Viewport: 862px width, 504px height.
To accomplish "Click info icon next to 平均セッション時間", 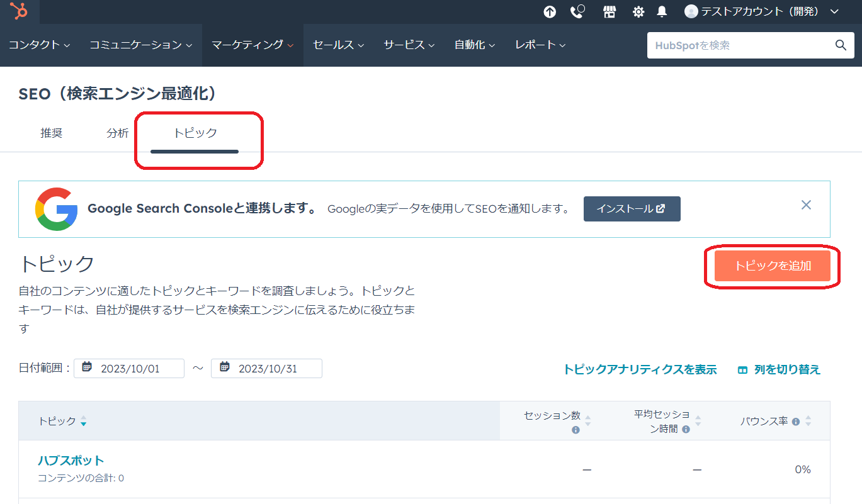I will tap(686, 429).
